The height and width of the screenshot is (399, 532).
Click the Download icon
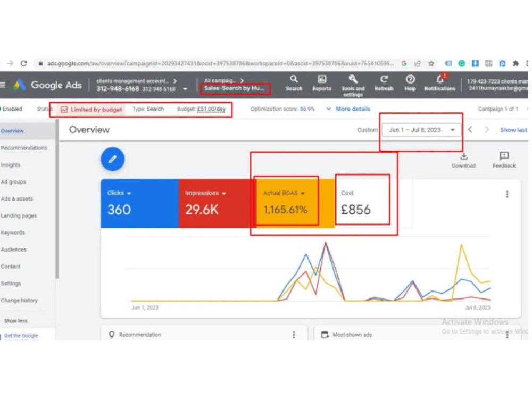(x=463, y=161)
